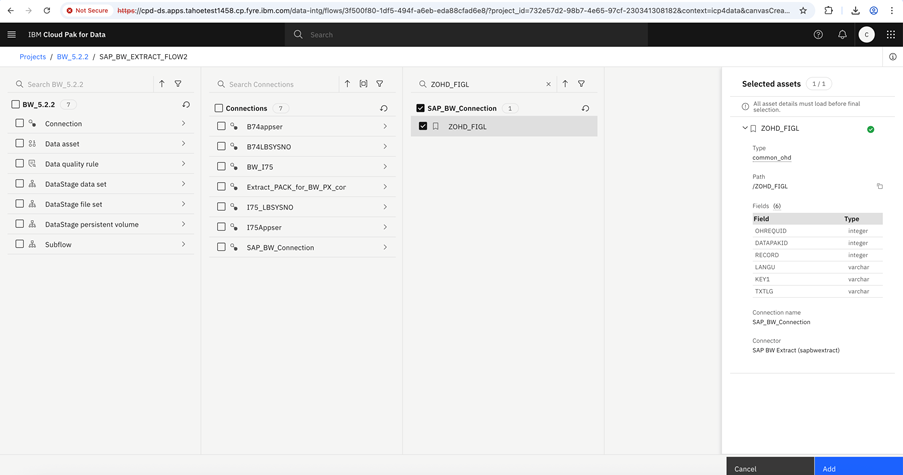Click the TXTLG field row

tap(817, 291)
